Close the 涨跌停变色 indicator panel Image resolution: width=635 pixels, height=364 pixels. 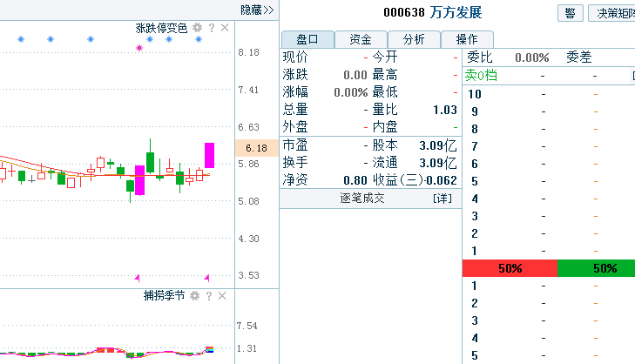click(x=225, y=28)
